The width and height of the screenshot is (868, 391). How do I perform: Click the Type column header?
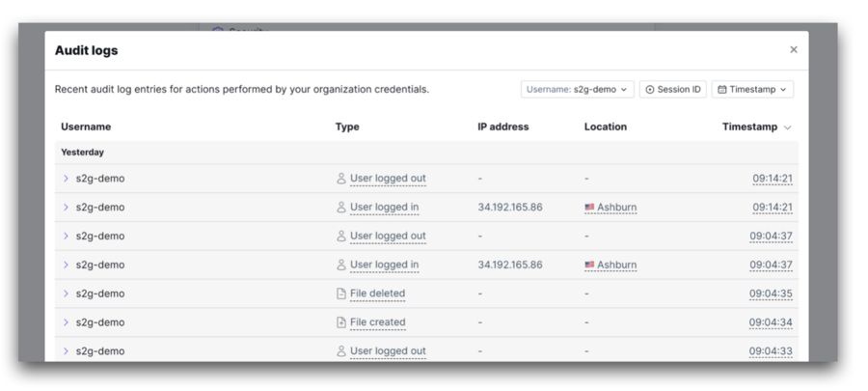click(x=347, y=126)
